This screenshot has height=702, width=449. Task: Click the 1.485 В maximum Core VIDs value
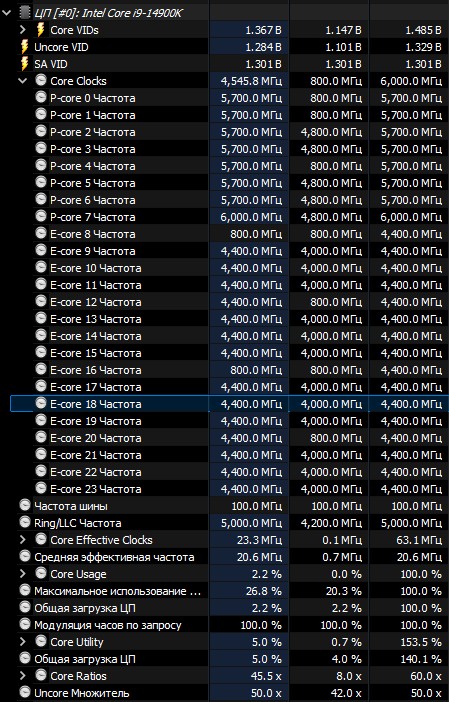tap(423, 30)
